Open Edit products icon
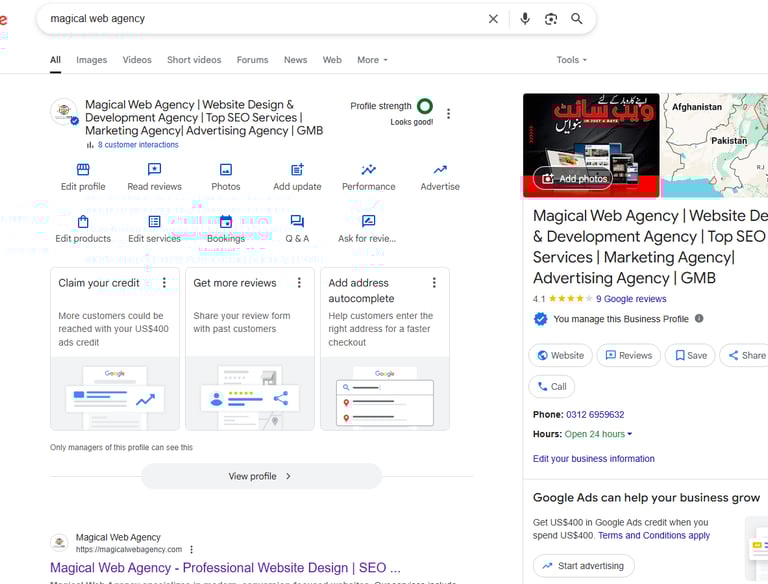The width and height of the screenshot is (768, 584). (83, 221)
